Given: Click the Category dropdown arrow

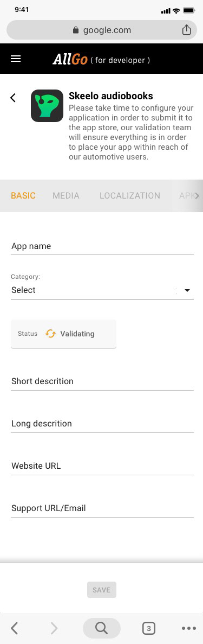Looking at the screenshot, I should [187, 290].
